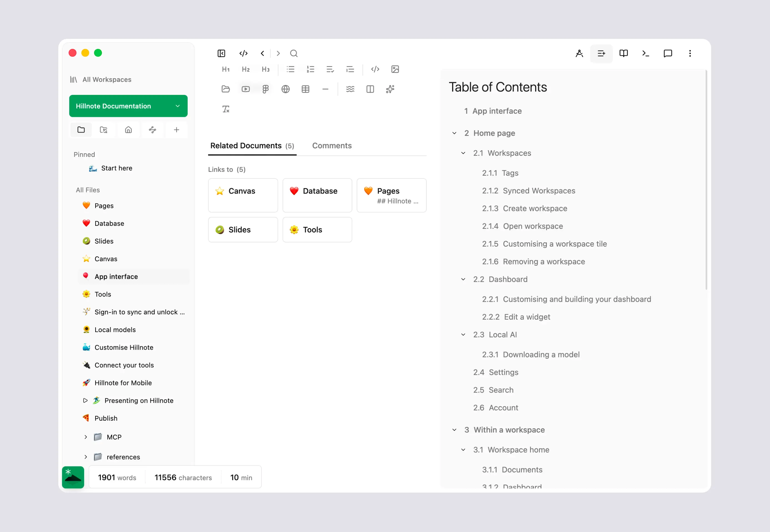This screenshot has width=770, height=532.
Task: Open the reading mode book icon
Action: point(623,53)
